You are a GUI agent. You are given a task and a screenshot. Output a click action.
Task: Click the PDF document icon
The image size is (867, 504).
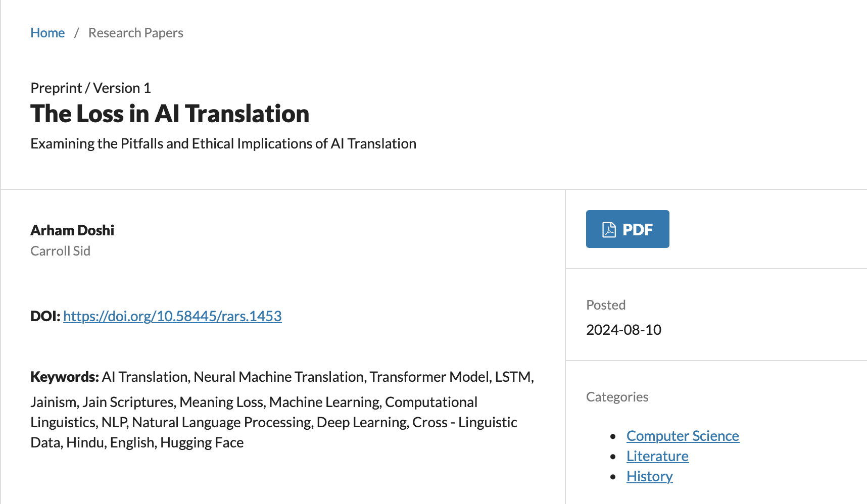point(609,230)
